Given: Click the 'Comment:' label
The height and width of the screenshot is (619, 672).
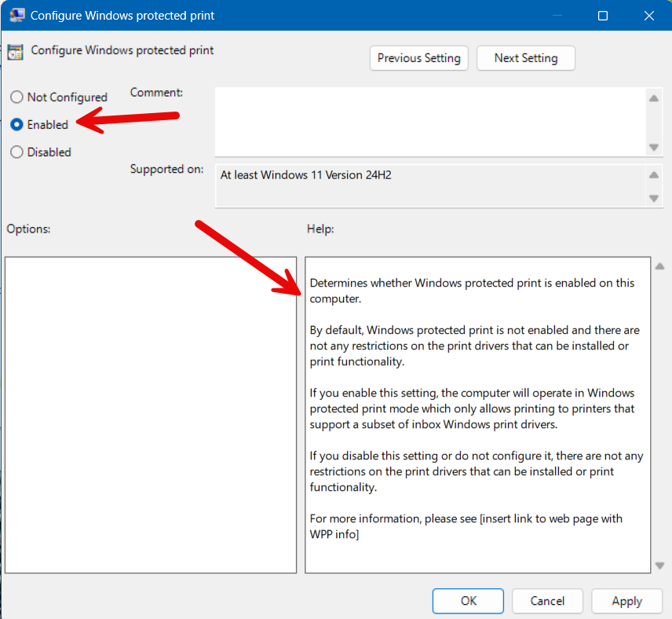Looking at the screenshot, I should [x=156, y=92].
